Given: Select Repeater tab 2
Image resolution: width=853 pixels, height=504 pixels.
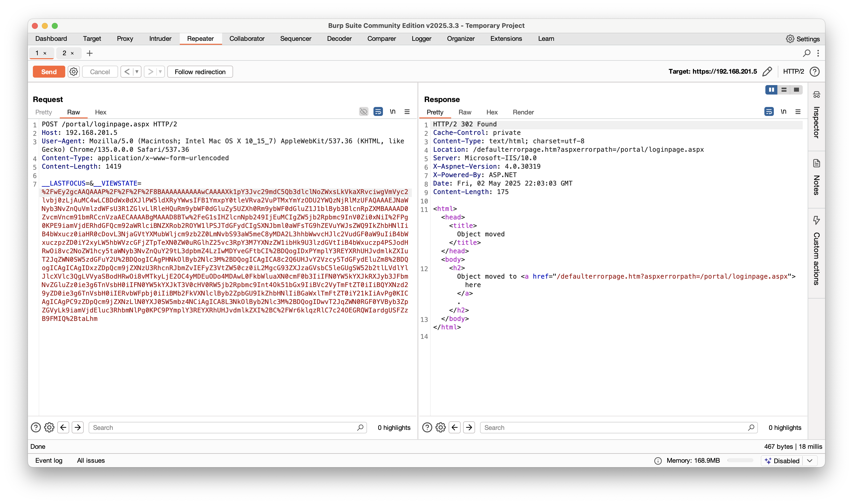Looking at the screenshot, I should click(x=64, y=53).
